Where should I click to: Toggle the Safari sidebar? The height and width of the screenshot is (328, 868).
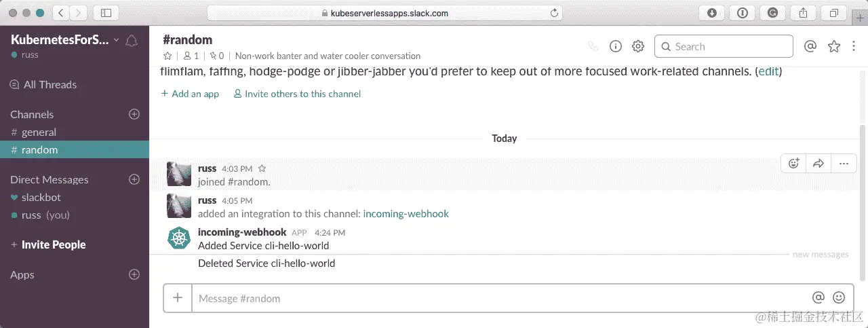[x=106, y=12]
